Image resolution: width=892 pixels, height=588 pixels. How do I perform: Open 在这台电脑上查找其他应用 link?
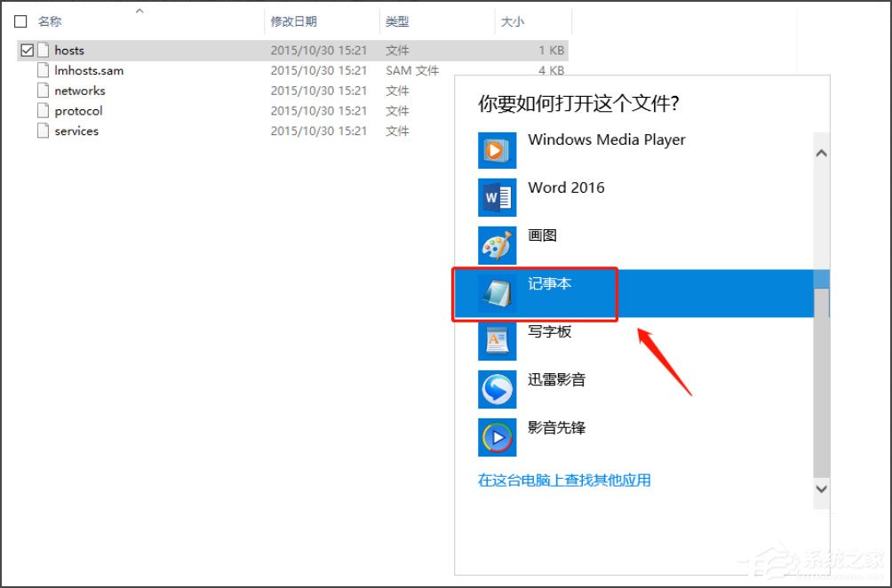tap(565, 479)
